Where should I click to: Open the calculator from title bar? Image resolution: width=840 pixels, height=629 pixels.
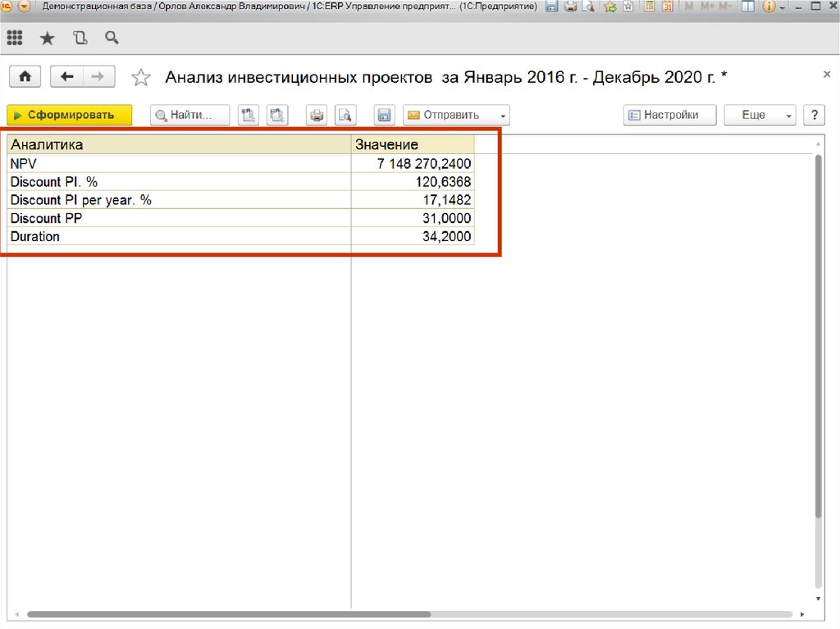pos(650,7)
